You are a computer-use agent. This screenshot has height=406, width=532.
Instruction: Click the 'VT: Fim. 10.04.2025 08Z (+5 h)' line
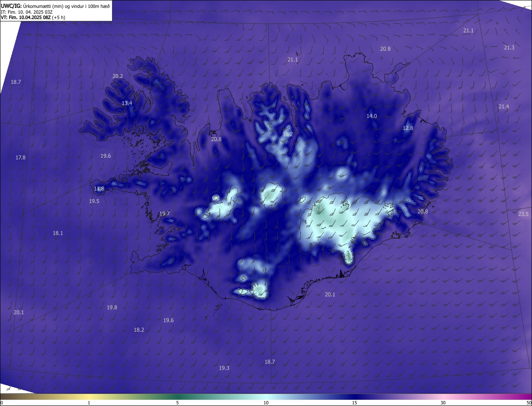[33, 17]
